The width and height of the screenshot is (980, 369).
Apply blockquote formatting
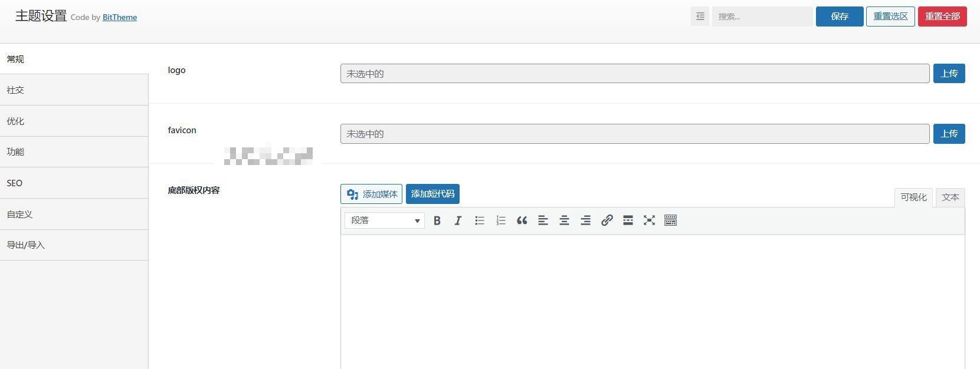tap(522, 220)
